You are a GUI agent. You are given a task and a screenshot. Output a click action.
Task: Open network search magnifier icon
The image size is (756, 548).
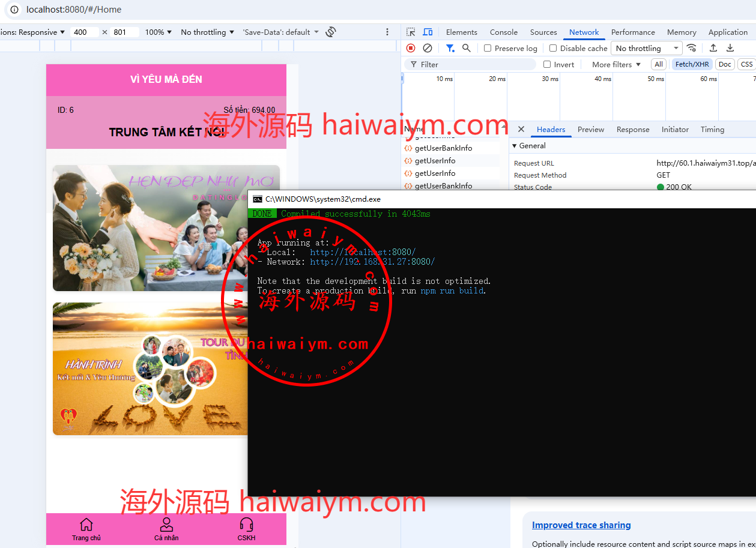467,48
